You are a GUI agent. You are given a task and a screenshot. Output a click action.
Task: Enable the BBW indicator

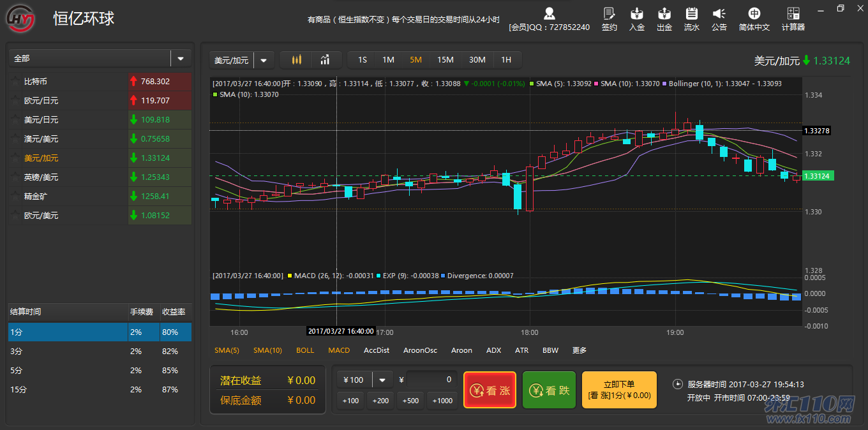coord(550,350)
